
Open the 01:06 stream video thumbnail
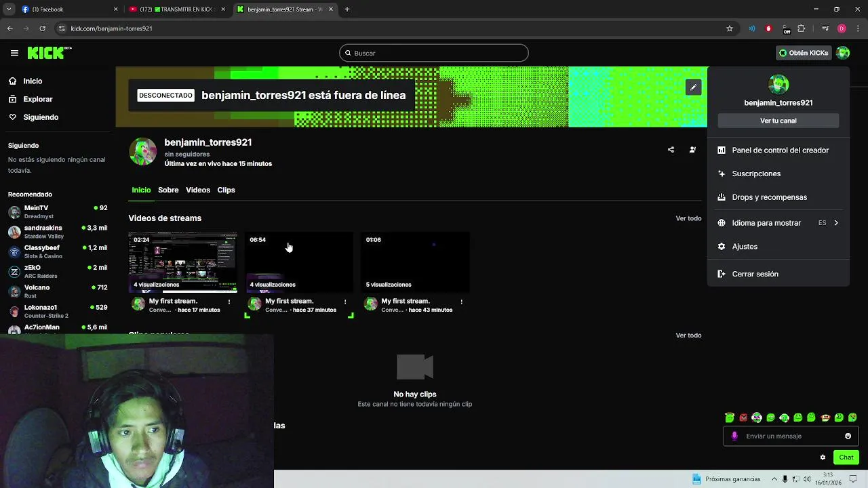point(415,262)
